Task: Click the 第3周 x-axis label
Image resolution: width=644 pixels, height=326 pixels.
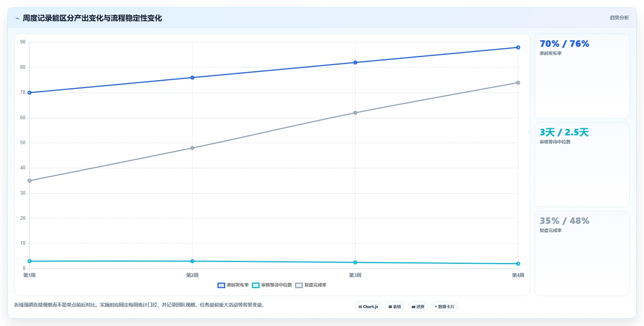Action: pos(355,275)
